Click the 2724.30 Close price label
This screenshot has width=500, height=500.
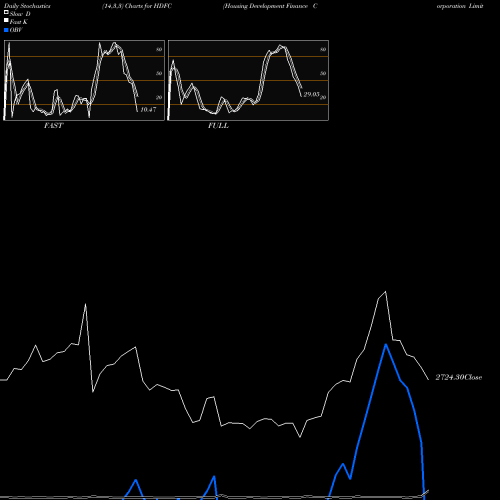coord(459,377)
